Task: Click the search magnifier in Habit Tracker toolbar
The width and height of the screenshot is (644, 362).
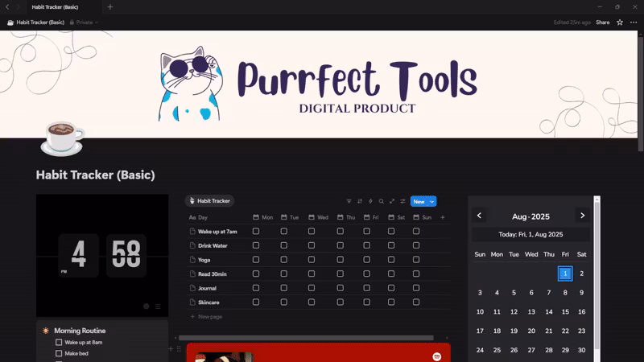Action: click(x=382, y=201)
